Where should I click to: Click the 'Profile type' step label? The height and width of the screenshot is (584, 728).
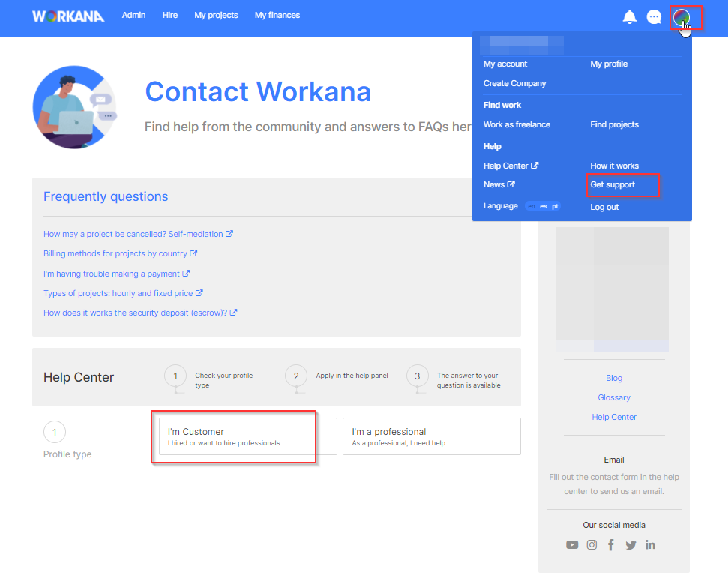[x=67, y=454]
